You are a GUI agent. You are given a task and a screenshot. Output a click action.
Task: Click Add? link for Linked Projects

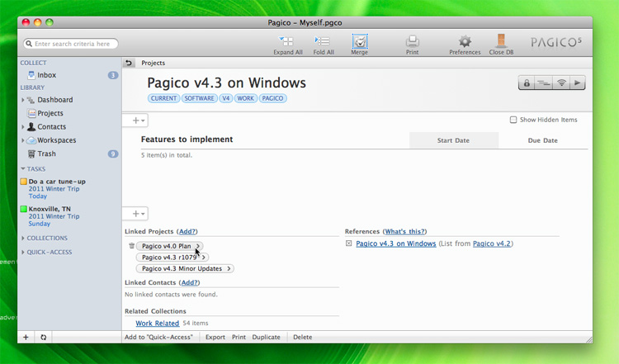pyautogui.click(x=187, y=232)
